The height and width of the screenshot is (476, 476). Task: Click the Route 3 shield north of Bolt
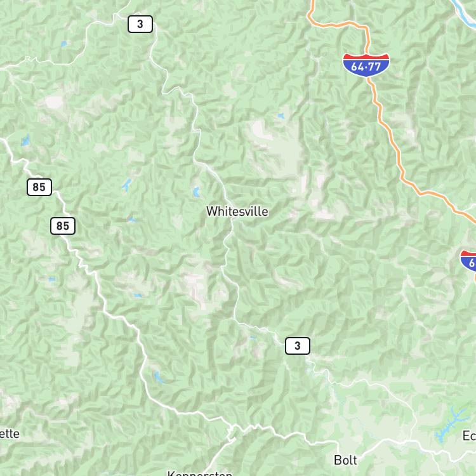pyautogui.click(x=298, y=346)
